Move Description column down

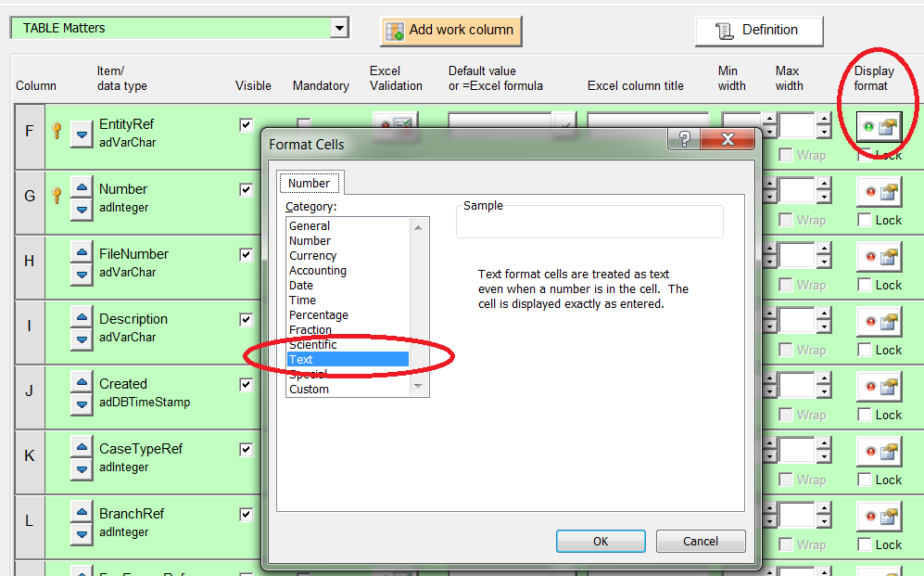82,339
